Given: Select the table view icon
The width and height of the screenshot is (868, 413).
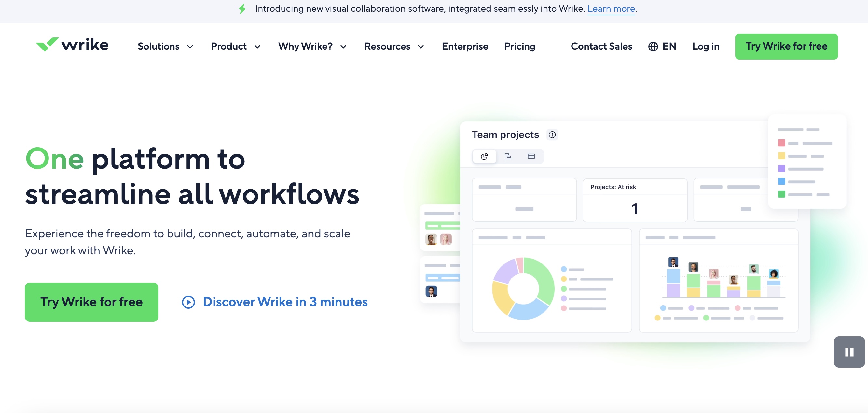Looking at the screenshot, I should (x=531, y=156).
